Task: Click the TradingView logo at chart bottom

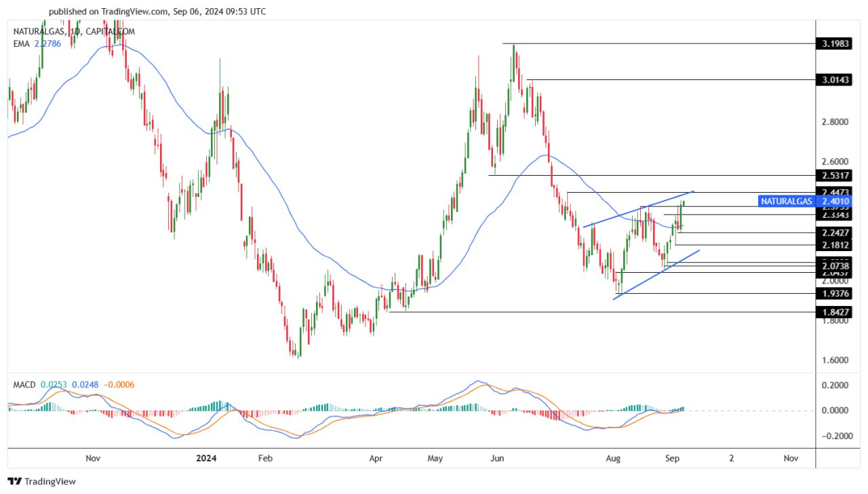Action: (42, 482)
